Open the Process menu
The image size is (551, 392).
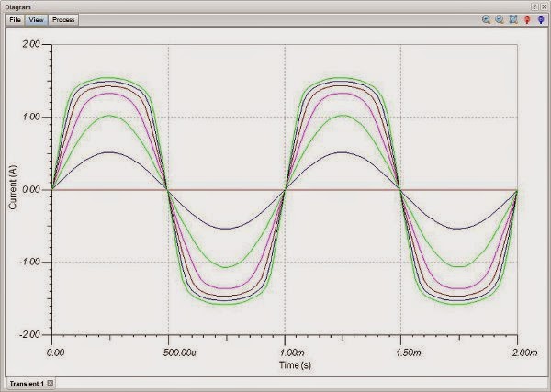click(x=63, y=19)
